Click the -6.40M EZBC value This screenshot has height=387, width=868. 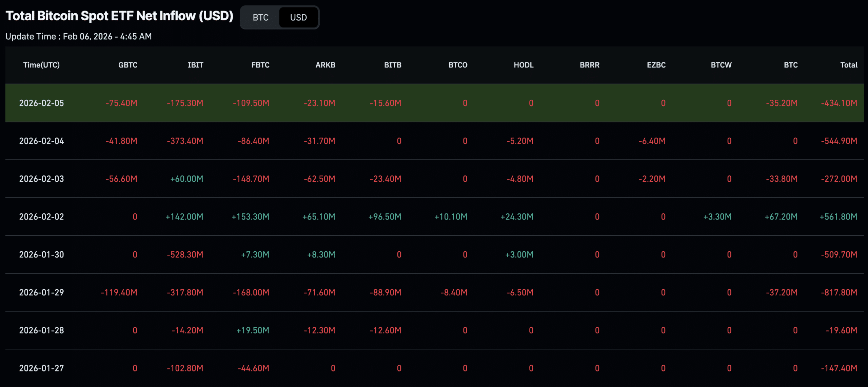(x=652, y=141)
